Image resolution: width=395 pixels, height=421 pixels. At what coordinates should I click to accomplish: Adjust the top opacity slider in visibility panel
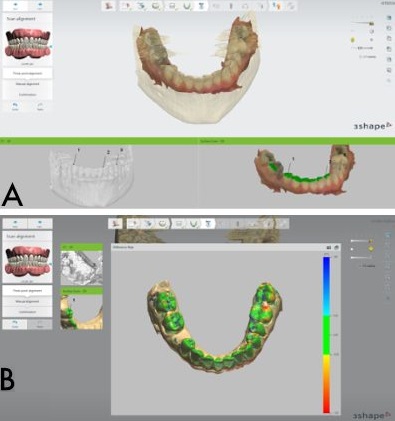tap(361, 23)
